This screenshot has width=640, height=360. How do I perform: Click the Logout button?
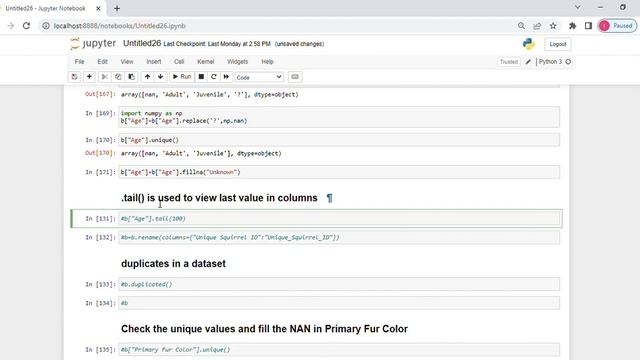pos(558,44)
